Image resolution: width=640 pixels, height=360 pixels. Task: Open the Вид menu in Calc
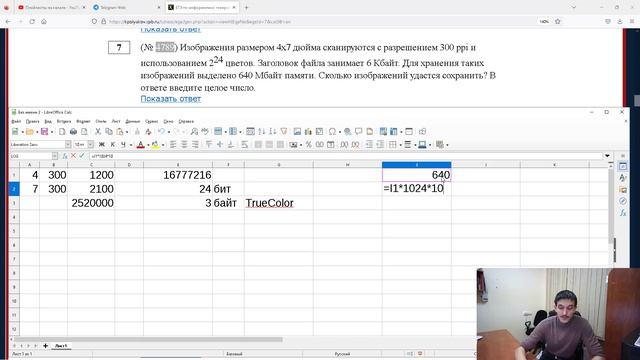(48, 122)
